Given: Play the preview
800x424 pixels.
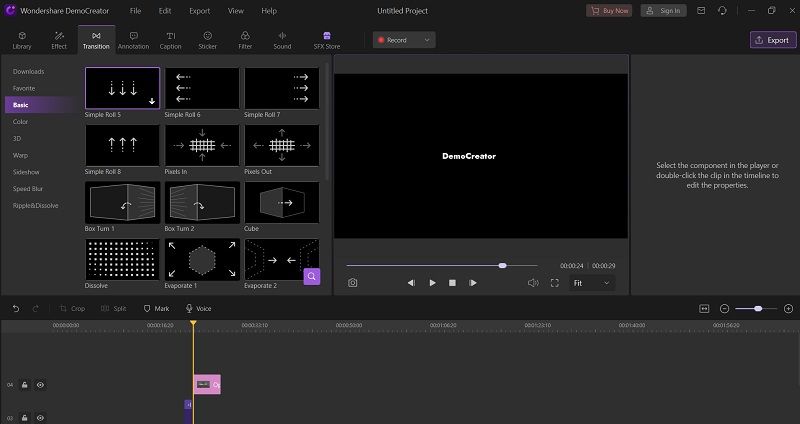Looking at the screenshot, I should [433, 283].
